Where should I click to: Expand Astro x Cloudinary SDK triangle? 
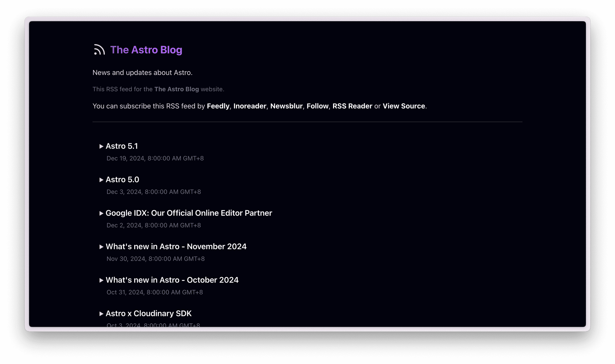(101, 314)
